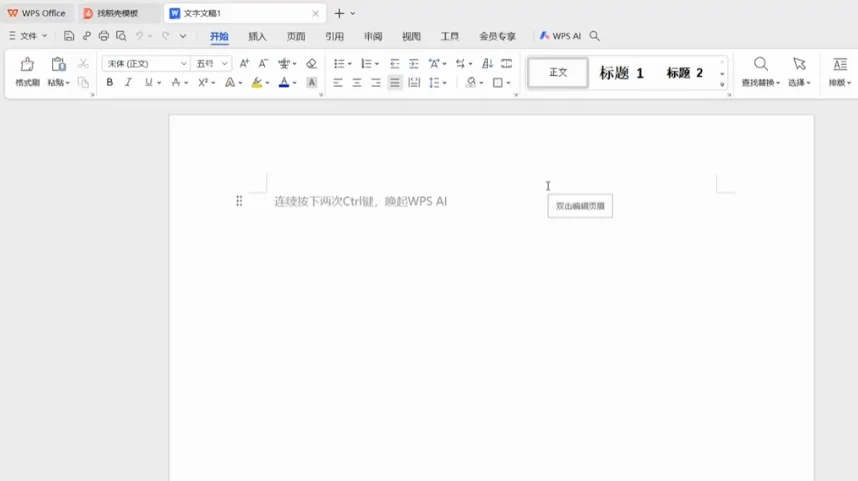Viewport: 858px width, 481px height.
Task: Toggle Bold formatting
Action: pyautogui.click(x=109, y=83)
